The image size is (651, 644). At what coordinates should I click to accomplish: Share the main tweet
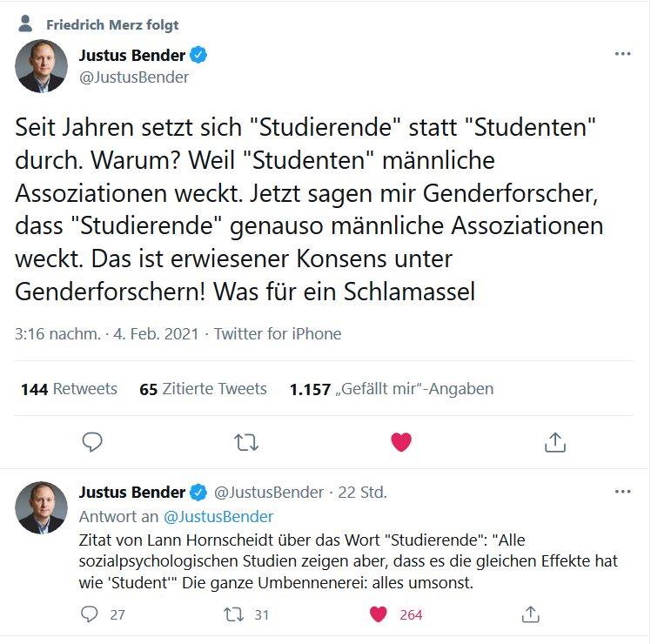click(x=554, y=442)
